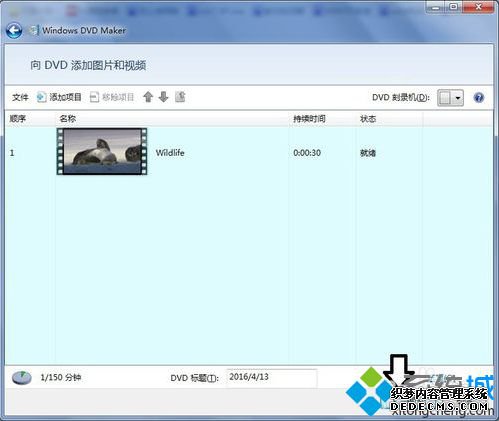Sort by the 顺序 column header
Image resolution: width=499 pixels, height=421 pixels.
[x=18, y=118]
